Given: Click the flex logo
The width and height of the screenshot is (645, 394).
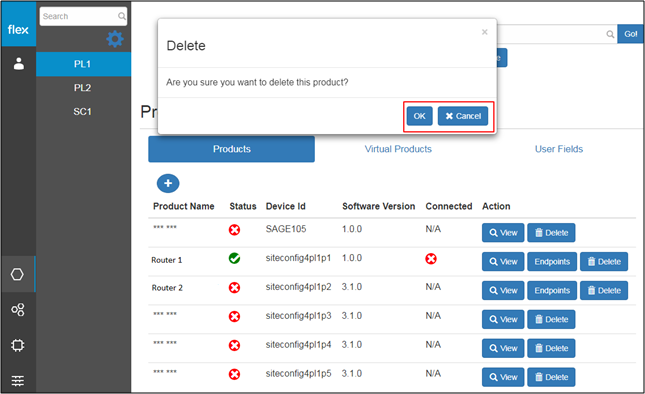Looking at the screenshot, I should point(18,30).
